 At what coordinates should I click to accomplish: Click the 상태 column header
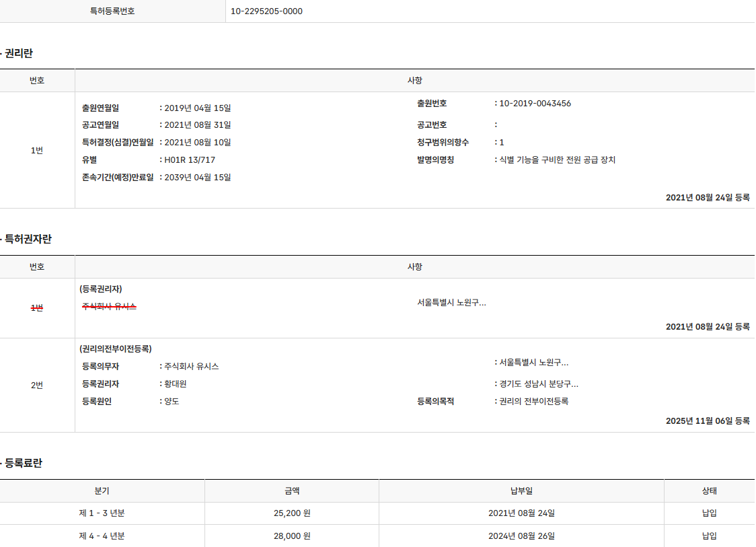point(709,491)
